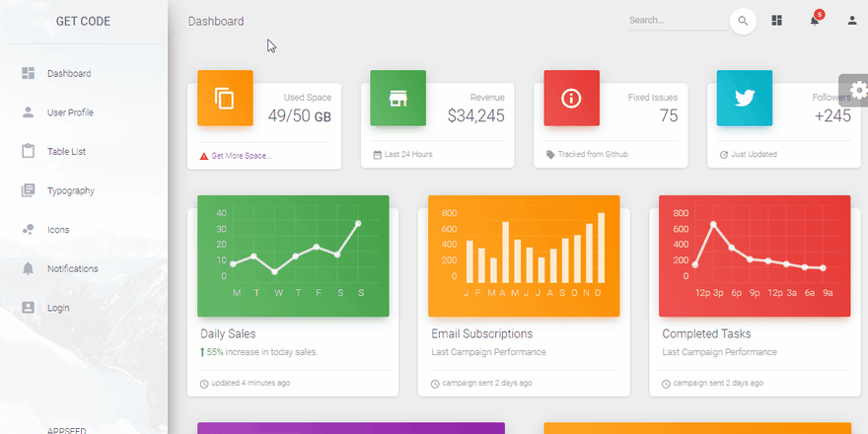The width and height of the screenshot is (868, 434).
Task: Open the dashboard grid icon in header
Action: coord(776,21)
